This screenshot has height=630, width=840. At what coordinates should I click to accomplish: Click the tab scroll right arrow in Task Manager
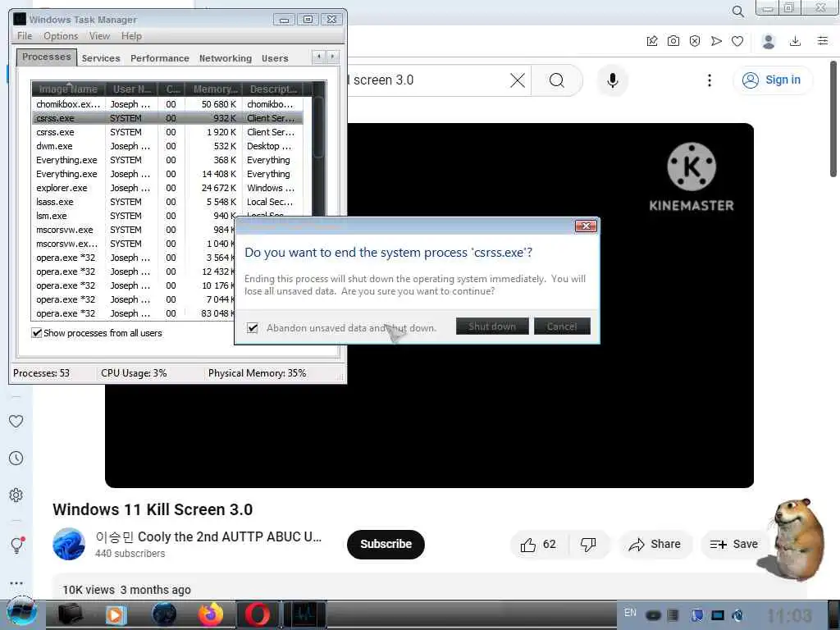pyautogui.click(x=333, y=57)
